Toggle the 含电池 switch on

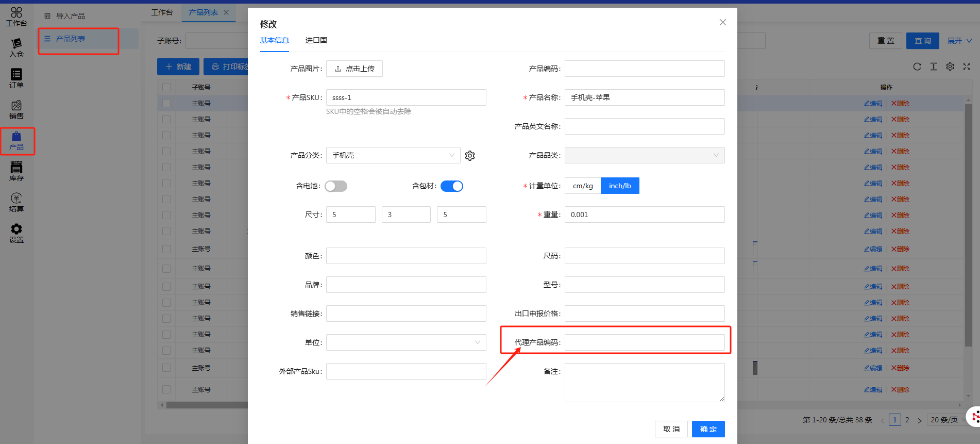tap(336, 186)
